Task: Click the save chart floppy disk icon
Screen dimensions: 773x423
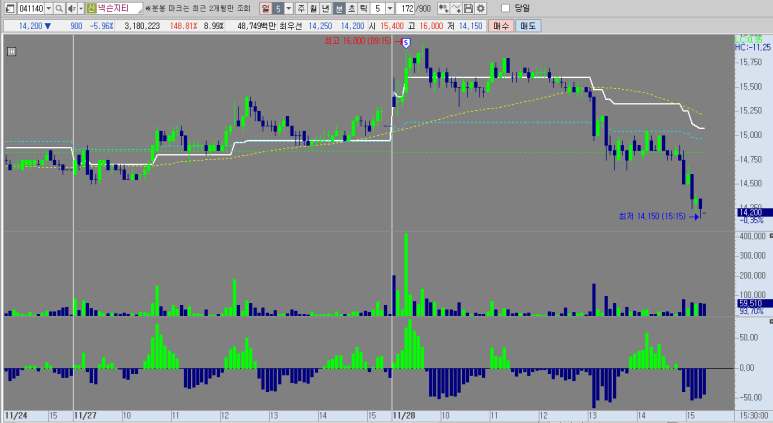Action: pyautogui.click(x=468, y=8)
